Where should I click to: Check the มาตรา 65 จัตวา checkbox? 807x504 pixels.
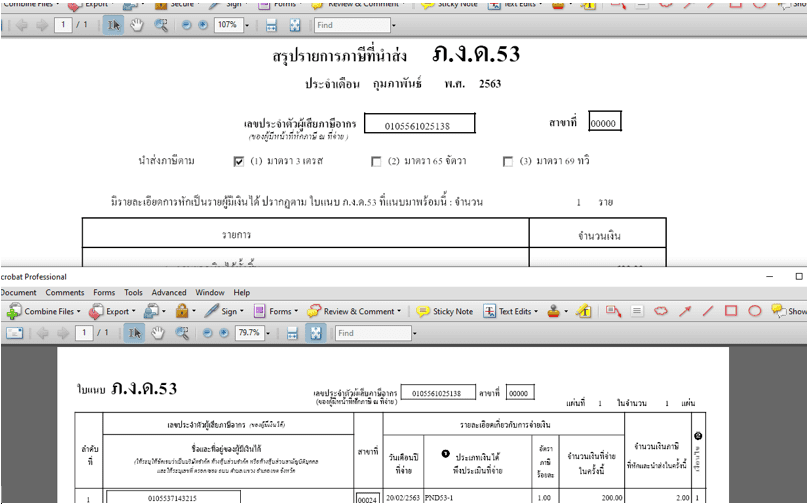[x=376, y=161]
